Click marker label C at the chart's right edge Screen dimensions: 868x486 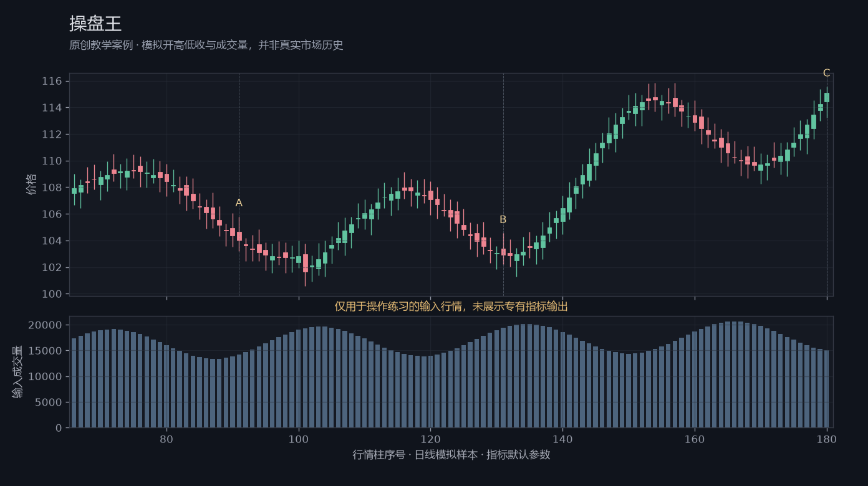[x=827, y=73]
